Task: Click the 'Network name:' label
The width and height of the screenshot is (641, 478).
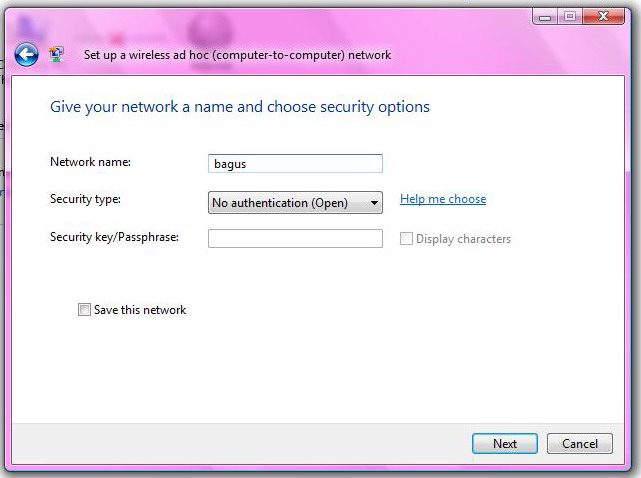Action: point(90,162)
